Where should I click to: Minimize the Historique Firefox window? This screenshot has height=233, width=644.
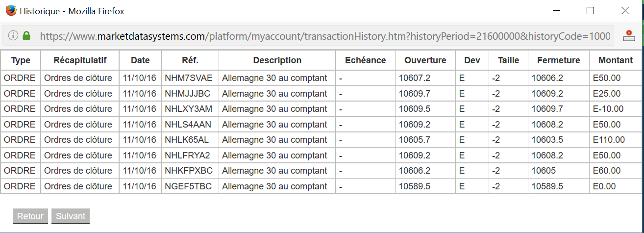556,10
